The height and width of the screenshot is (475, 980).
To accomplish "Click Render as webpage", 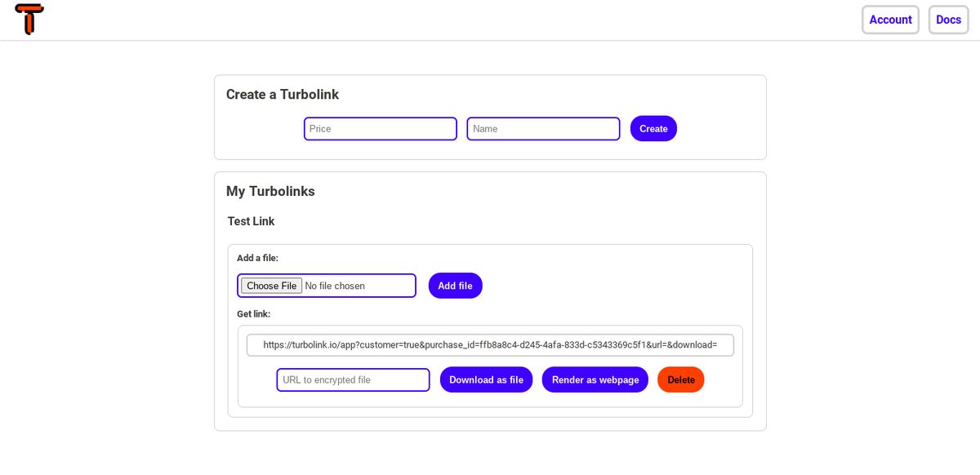I will [595, 380].
